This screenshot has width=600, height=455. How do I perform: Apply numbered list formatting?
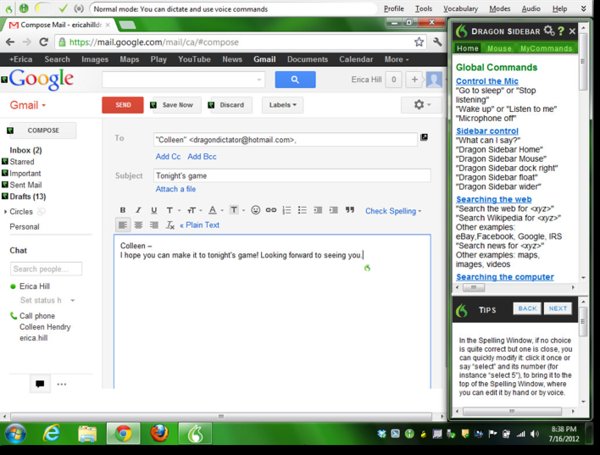[x=287, y=210]
